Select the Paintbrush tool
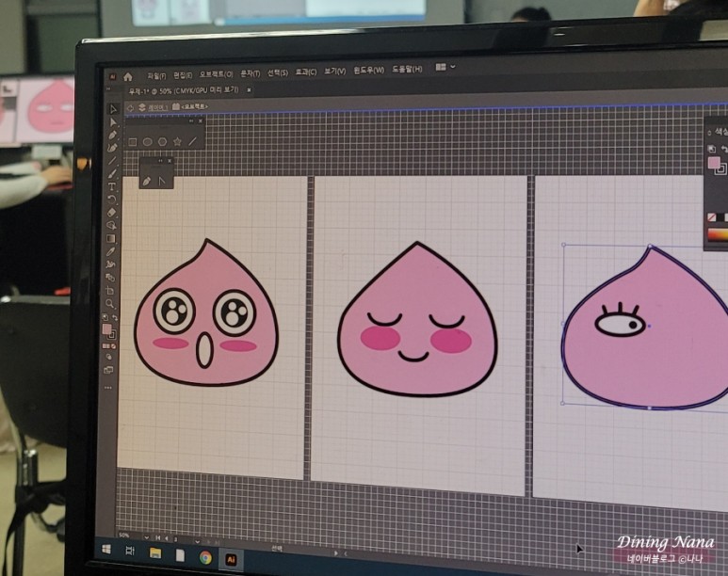The height and width of the screenshot is (576, 728). (x=112, y=173)
